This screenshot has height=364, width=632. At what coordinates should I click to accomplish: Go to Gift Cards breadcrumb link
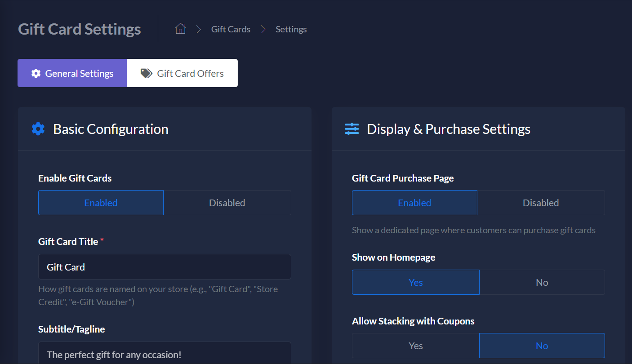(231, 29)
